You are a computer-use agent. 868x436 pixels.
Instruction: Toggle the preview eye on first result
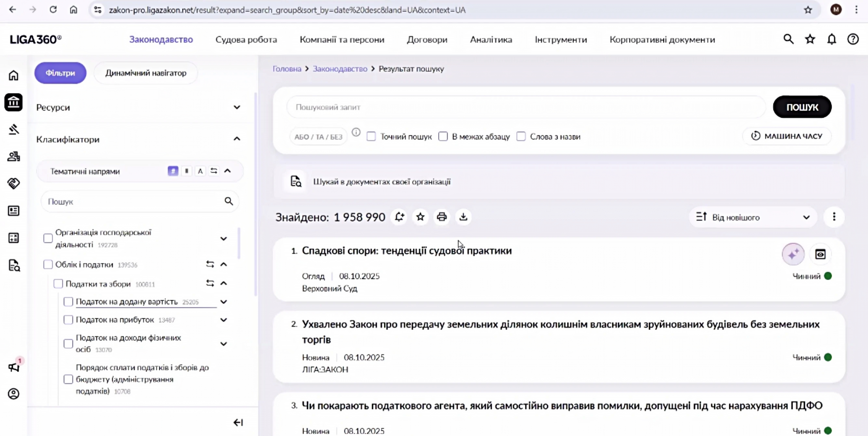pyautogui.click(x=820, y=254)
